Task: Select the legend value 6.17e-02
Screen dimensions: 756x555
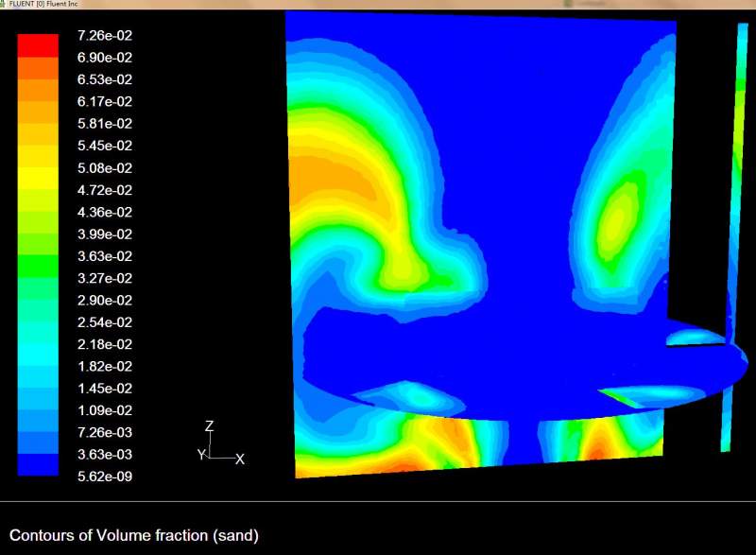Action: [105, 102]
